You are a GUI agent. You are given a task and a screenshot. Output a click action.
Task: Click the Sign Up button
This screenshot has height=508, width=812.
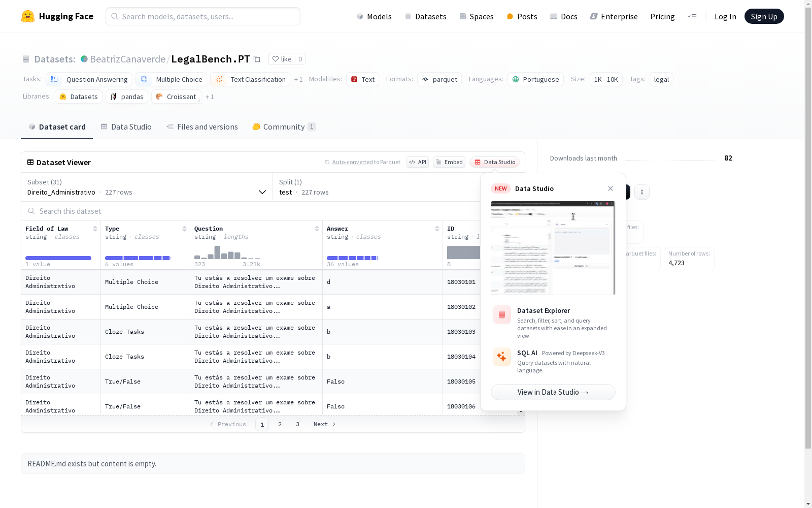(764, 16)
